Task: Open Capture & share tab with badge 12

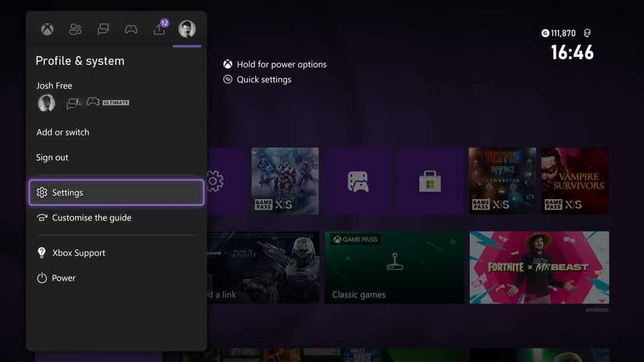Action: pyautogui.click(x=160, y=28)
